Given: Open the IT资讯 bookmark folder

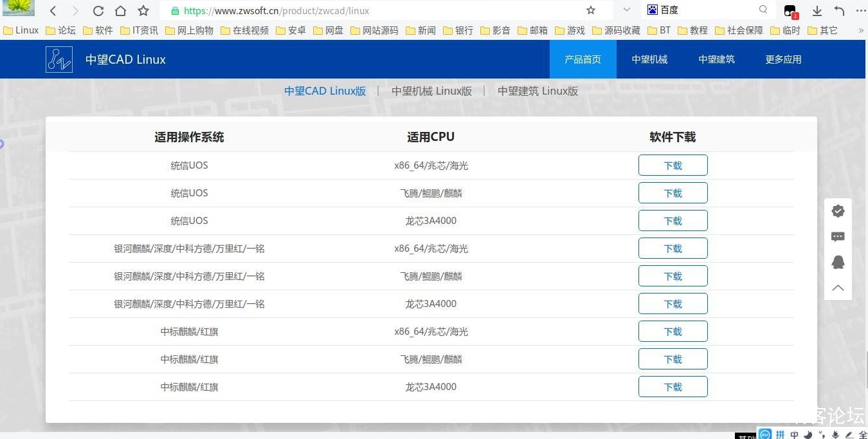Looking at the screenshot, I should (140, 30).
